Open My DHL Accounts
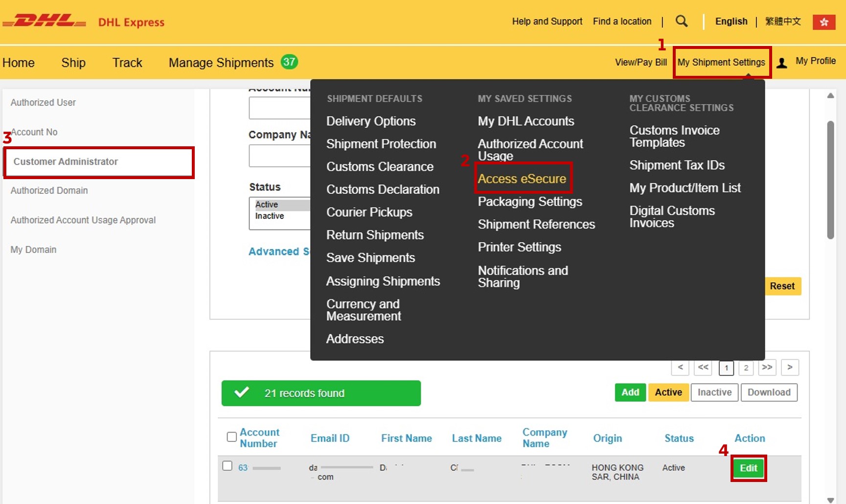846x504 pixels. coord(526,121)
